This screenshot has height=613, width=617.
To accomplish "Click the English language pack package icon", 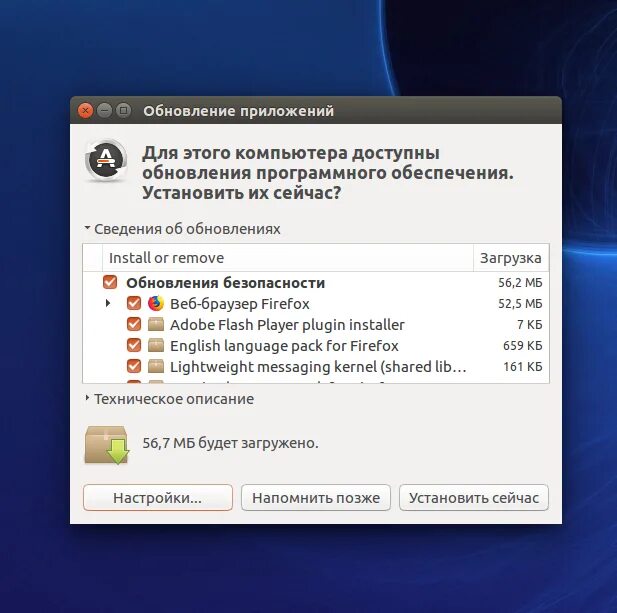I will click(156, 345).
